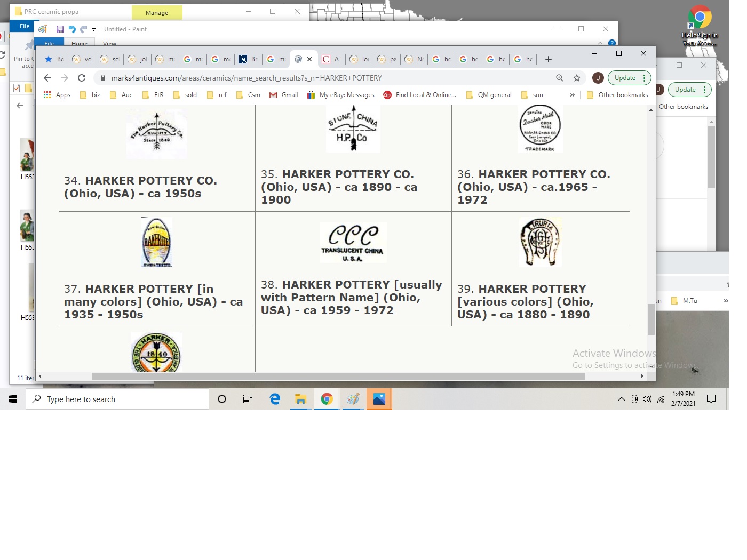The image size is (747, 560).
Task: Click the address bar URL field
Action: (x=320, y=78)
